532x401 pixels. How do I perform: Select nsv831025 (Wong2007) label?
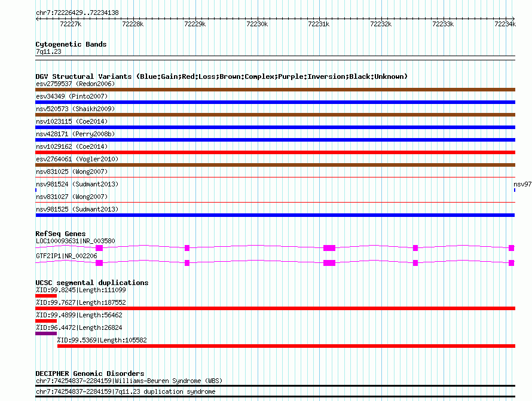[72, 172]
